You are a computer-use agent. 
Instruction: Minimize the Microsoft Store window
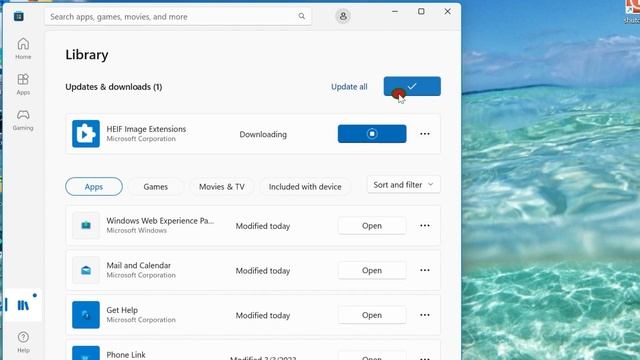(x=395, y=11)
